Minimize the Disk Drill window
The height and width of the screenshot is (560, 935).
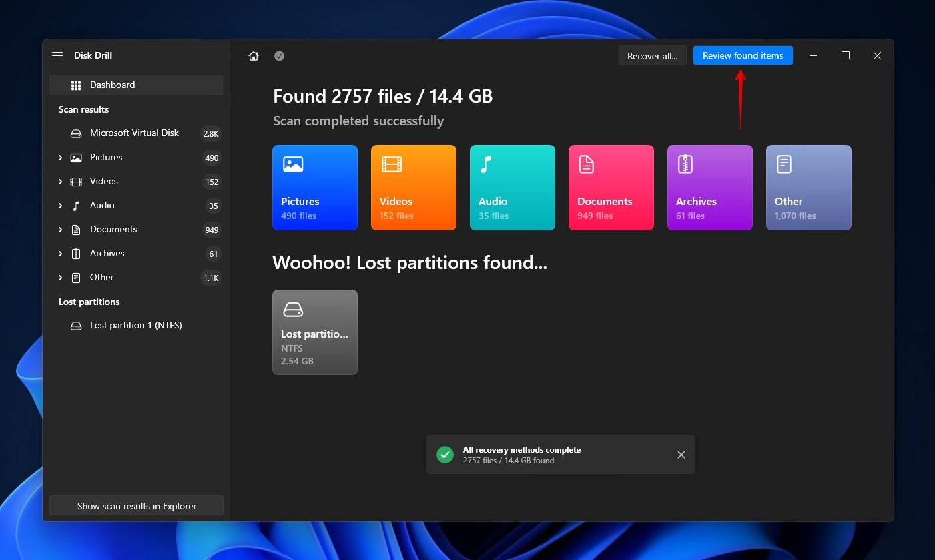814,55
